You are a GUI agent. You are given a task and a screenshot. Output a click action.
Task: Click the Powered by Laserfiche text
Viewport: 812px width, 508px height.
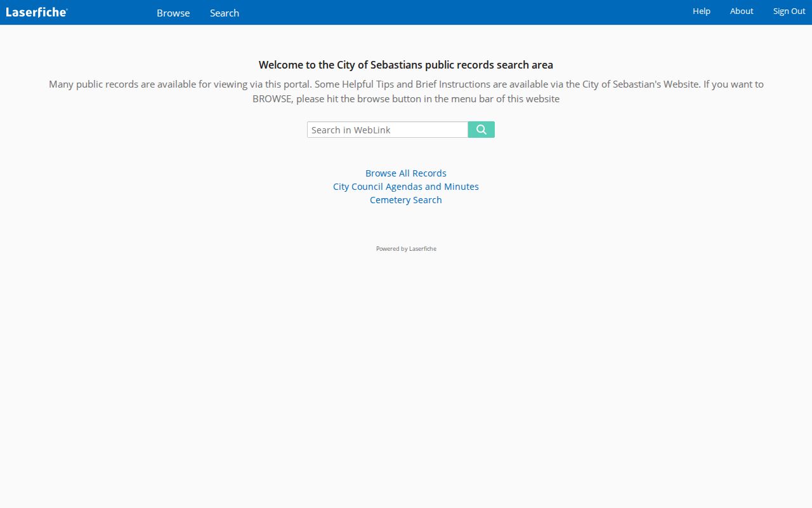coord(406,248)
